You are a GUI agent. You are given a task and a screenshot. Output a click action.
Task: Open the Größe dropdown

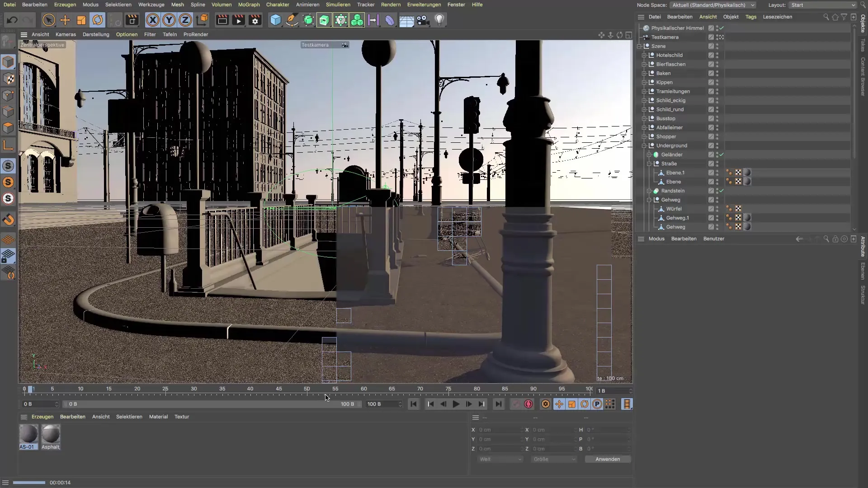(554, 459)
